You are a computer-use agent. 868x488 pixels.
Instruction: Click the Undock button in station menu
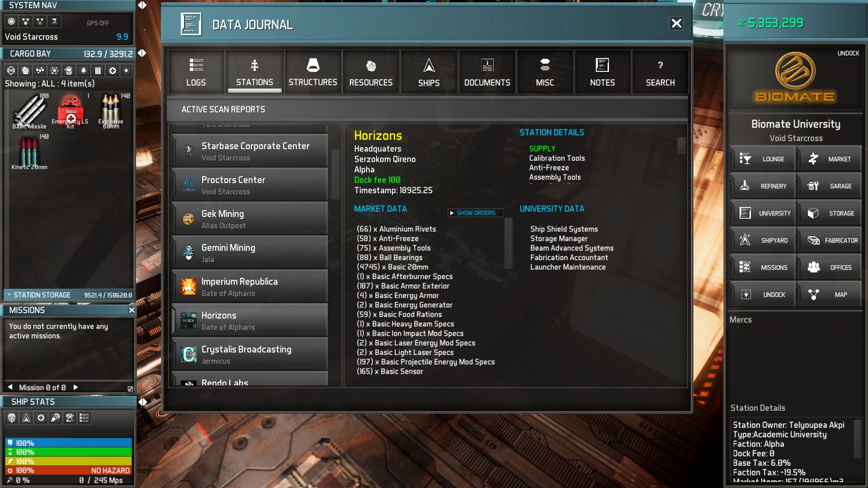tap(762, 295)
